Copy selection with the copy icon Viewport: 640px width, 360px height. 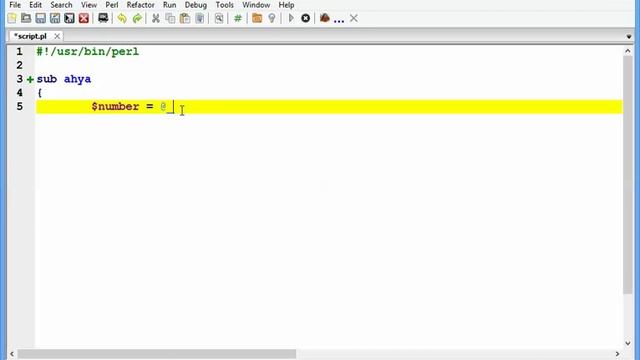pos(170,18)
